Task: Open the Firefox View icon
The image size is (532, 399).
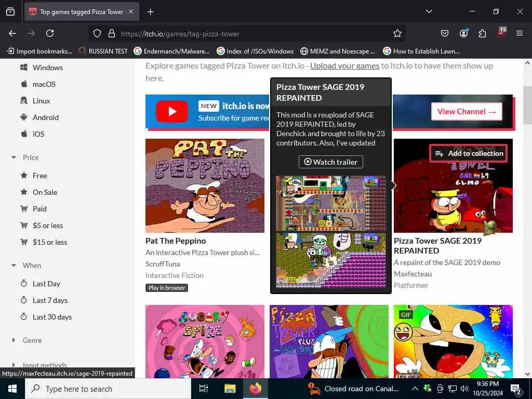Action: (x=10, y=12)
